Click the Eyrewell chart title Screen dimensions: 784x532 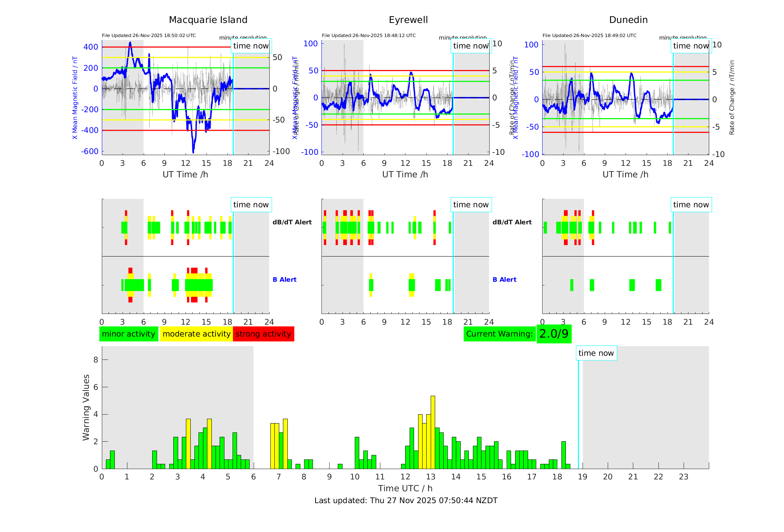click(408, 20)
